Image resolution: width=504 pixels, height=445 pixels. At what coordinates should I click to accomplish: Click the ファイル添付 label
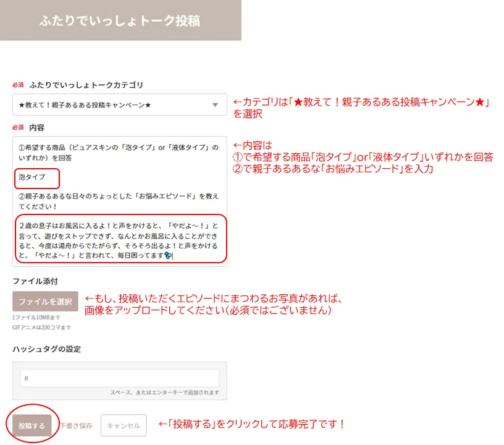coord(35,281)
